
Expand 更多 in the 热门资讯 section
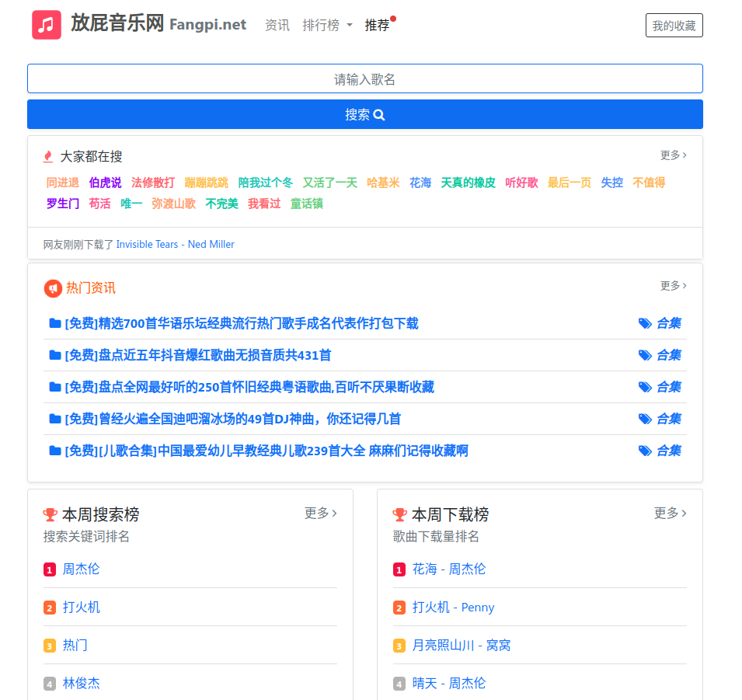[673, 286]
